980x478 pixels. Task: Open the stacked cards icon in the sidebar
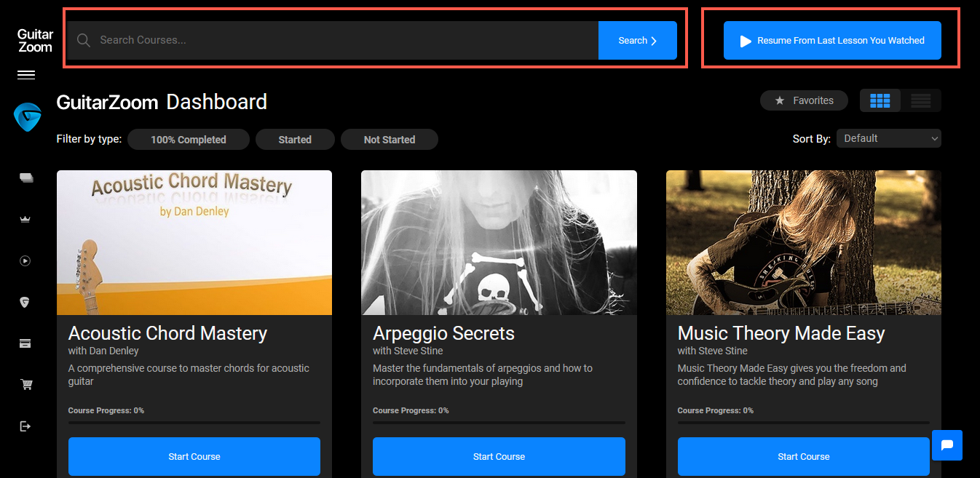[26, 178]
